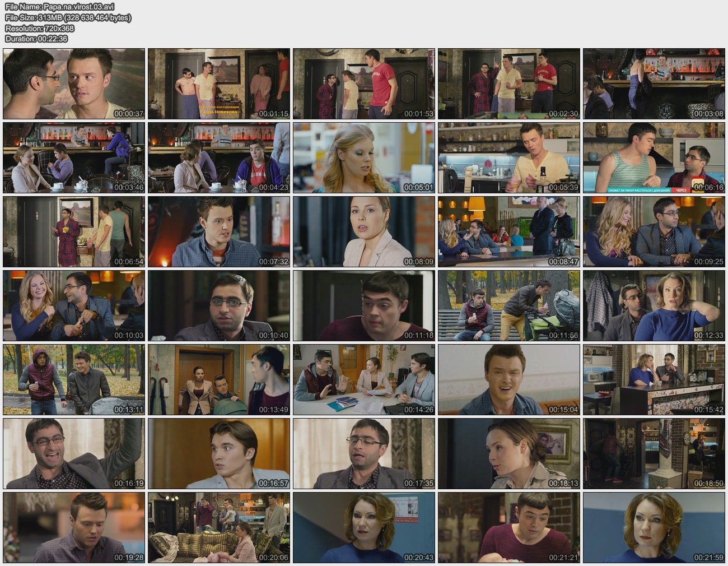
Task: Open the bar scene thumbnail at 00:03:08
Action: (654, 83)
